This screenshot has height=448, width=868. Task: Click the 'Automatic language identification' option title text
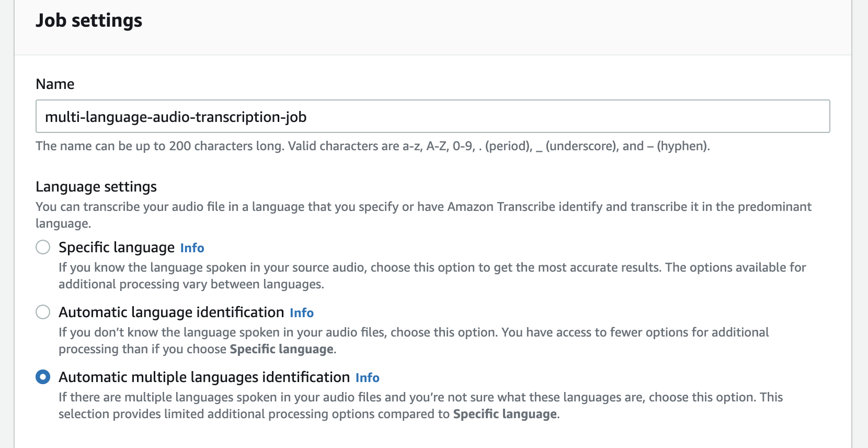[x=171, y=312]
